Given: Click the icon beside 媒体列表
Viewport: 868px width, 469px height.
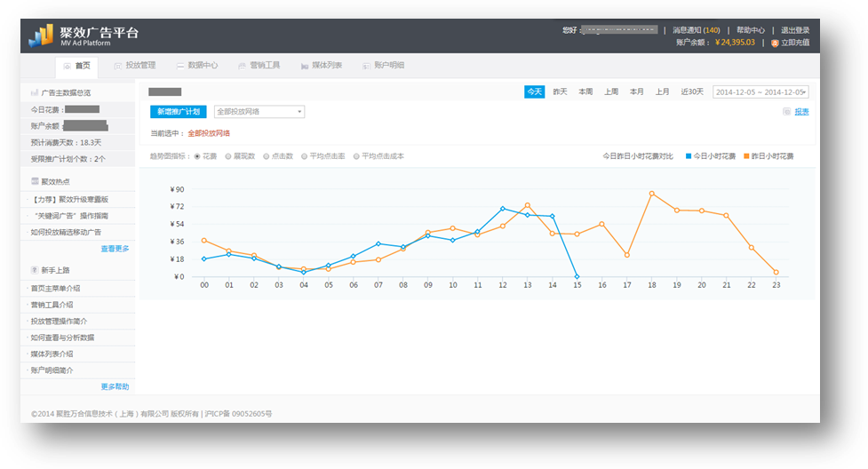Looking at the screenshot, I should coord(305,66).
